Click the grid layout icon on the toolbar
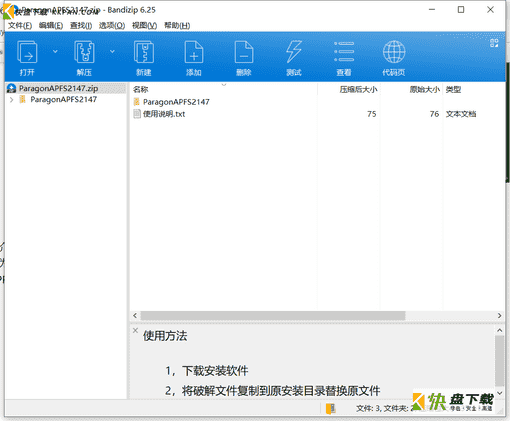The height and width of the screenshot is (421, 510). pyautogui.click(x=494, y=43)
